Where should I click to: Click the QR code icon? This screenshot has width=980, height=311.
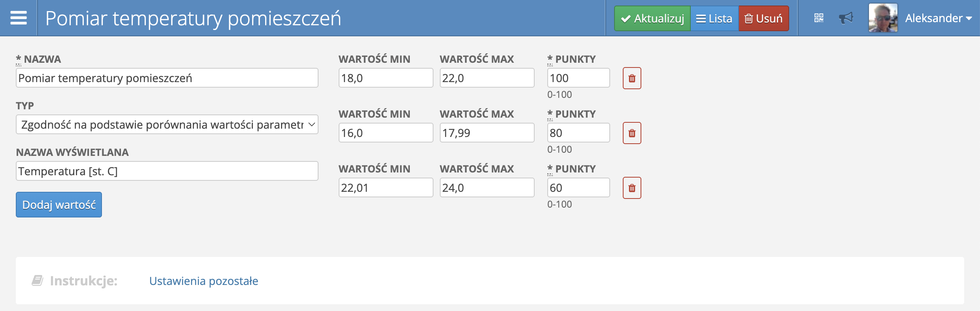[819, 18]
